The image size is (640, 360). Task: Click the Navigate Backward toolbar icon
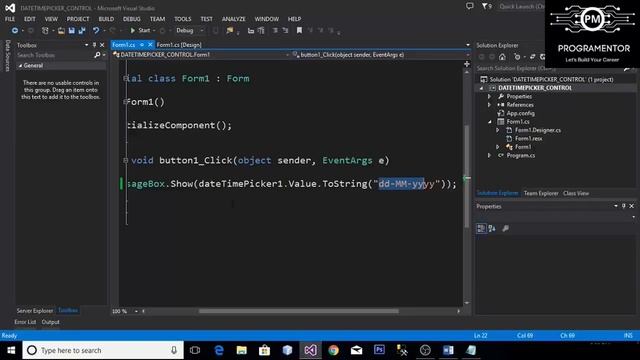point(15,31)
